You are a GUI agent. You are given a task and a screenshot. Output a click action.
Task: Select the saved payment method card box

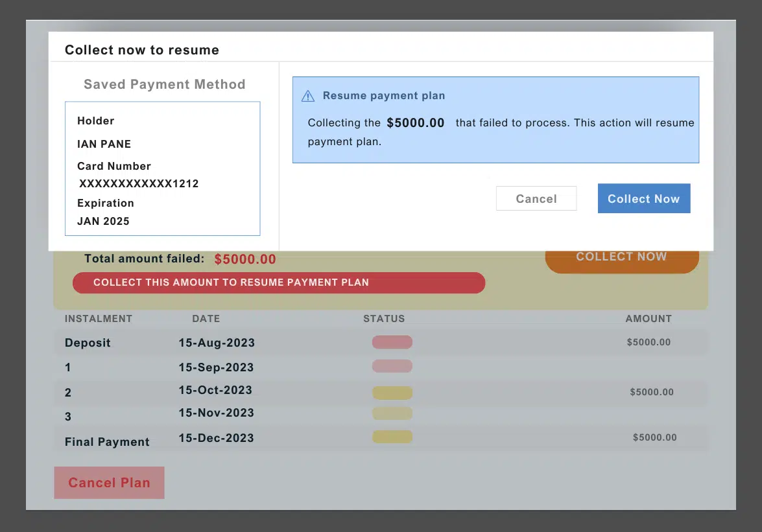(x=163, y=168)
